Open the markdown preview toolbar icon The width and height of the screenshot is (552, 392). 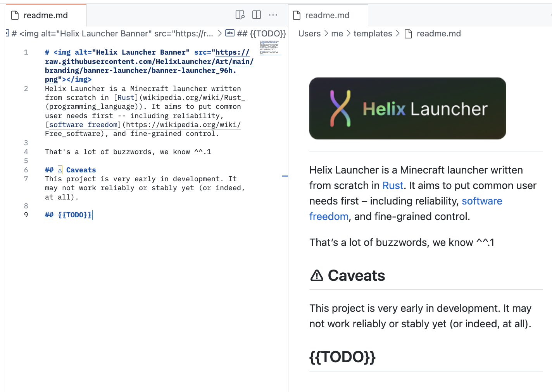point(239,14)
